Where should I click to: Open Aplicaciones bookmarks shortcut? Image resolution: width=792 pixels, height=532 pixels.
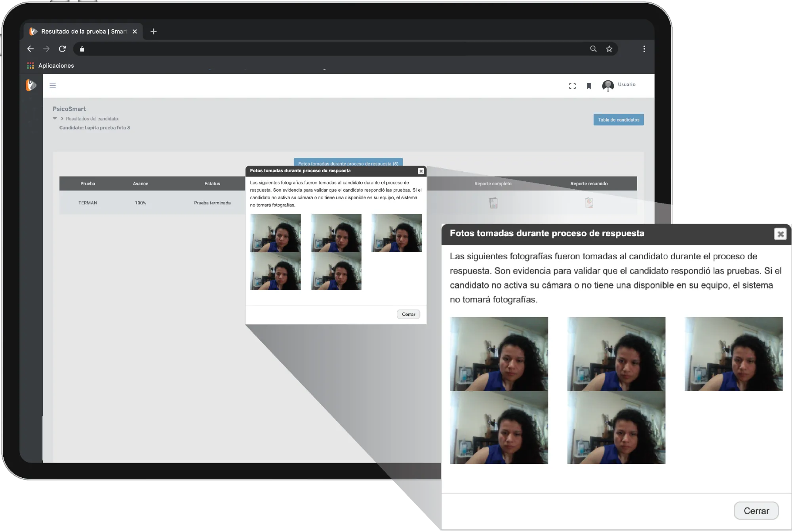(50, 65)
